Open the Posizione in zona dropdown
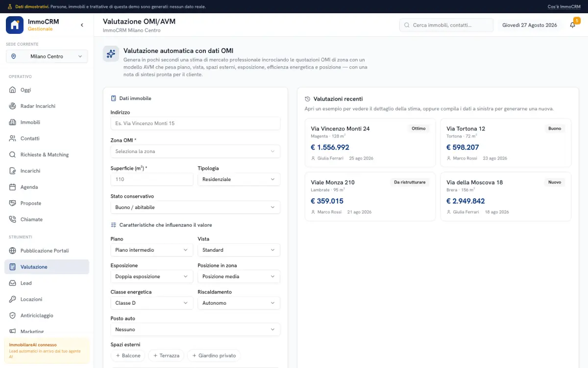 point(239,277)
